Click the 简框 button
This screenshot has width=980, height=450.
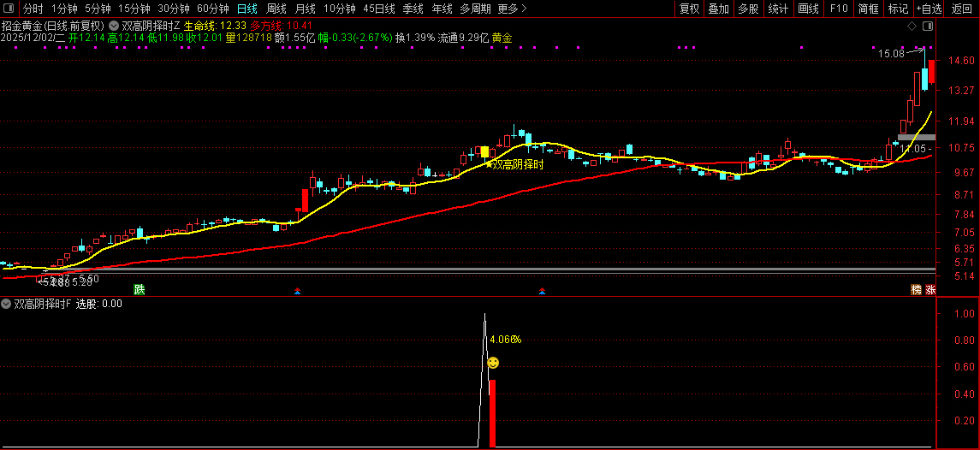pyautogui.click(x=868, y=9)
